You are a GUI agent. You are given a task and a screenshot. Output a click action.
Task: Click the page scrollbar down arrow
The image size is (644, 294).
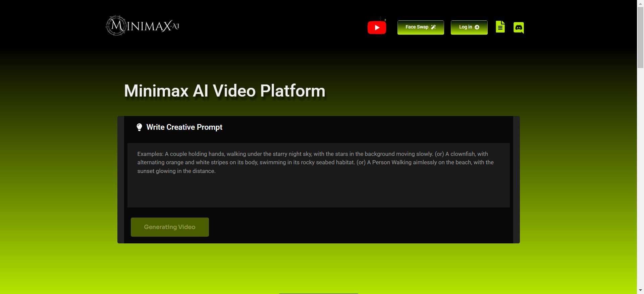pos(641,290)
